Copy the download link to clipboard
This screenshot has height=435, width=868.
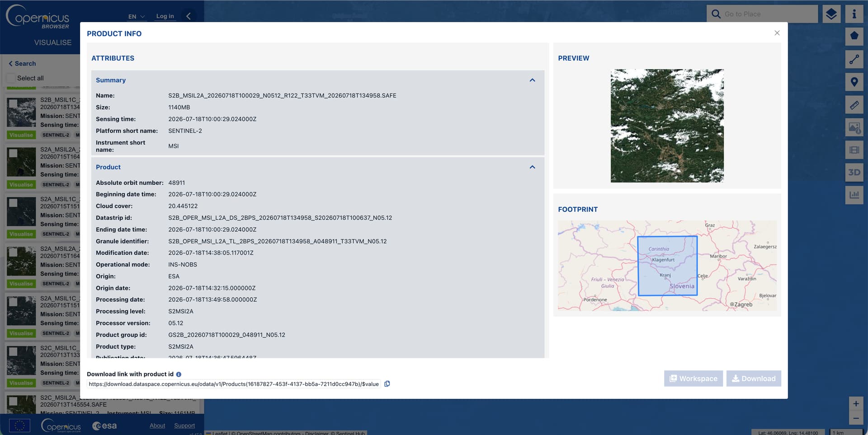[387, 384]
